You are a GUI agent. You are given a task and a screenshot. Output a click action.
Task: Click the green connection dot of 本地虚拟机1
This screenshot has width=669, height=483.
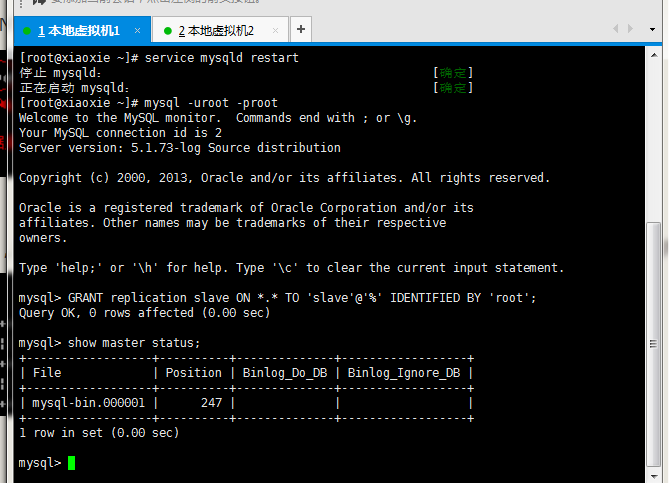(x=27, y=31)
